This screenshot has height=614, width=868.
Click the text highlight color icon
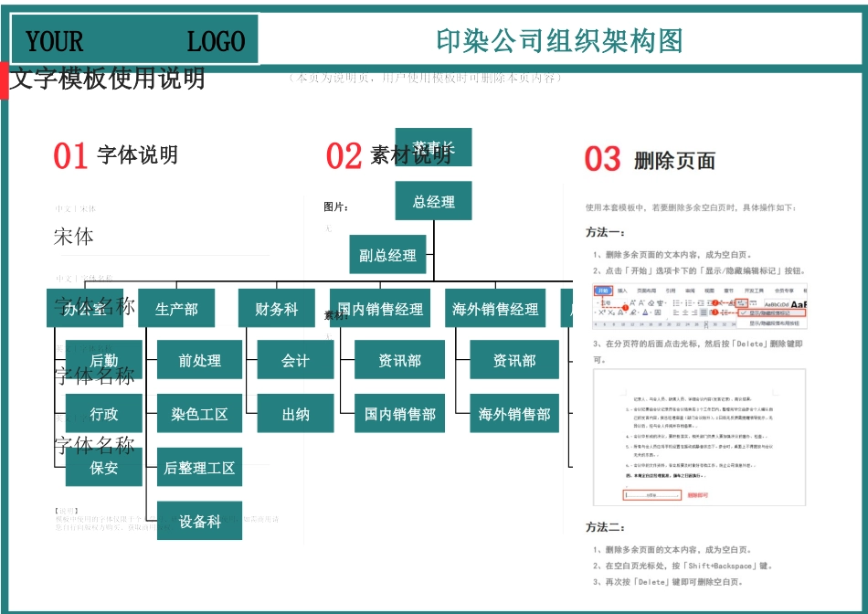click(x=632, y=312)
